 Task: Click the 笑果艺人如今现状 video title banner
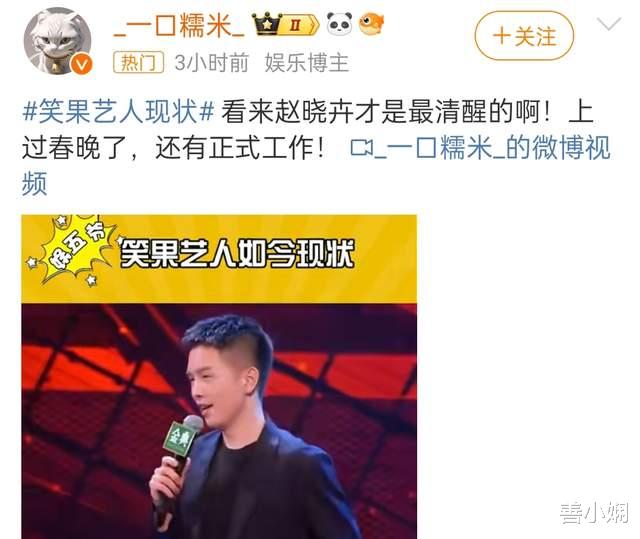coord(237,254)
